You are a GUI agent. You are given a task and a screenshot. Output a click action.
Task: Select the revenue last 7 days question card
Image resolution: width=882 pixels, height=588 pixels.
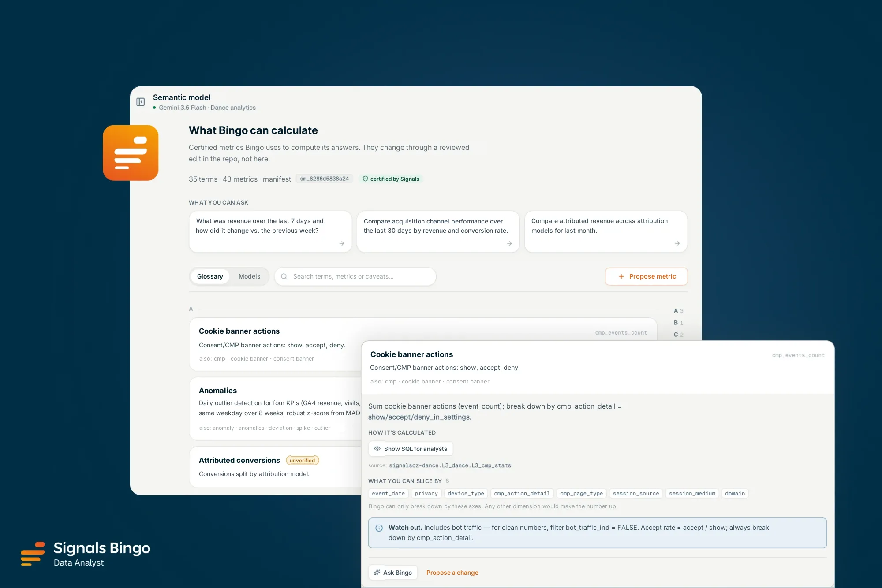270,231
